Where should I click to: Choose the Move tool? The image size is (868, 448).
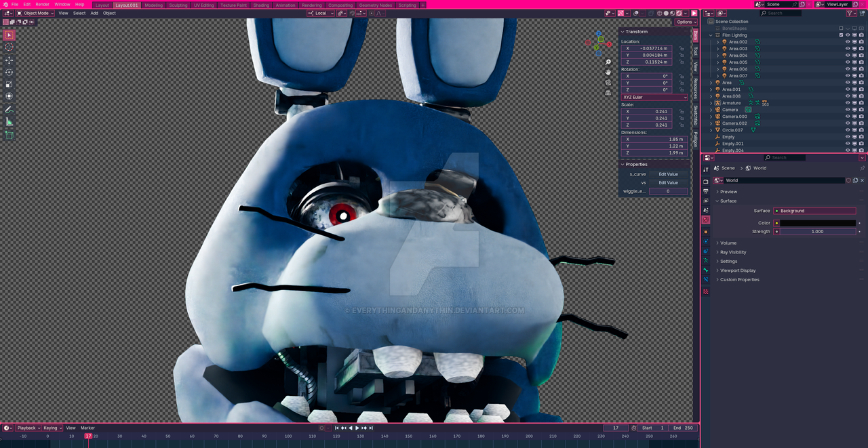coord(9,60)
